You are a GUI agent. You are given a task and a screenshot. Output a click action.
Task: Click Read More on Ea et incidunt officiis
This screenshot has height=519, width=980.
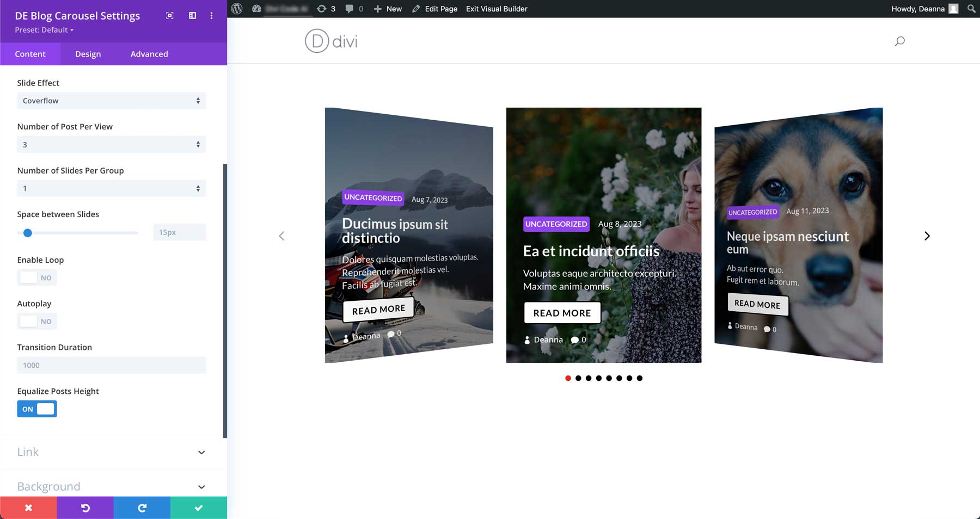[x=562, y=313]
